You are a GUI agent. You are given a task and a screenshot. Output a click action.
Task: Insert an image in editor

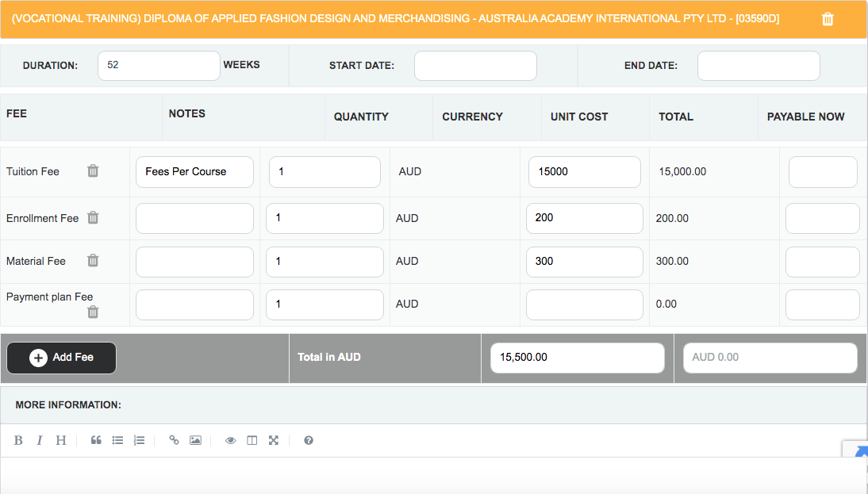point(195,440)
